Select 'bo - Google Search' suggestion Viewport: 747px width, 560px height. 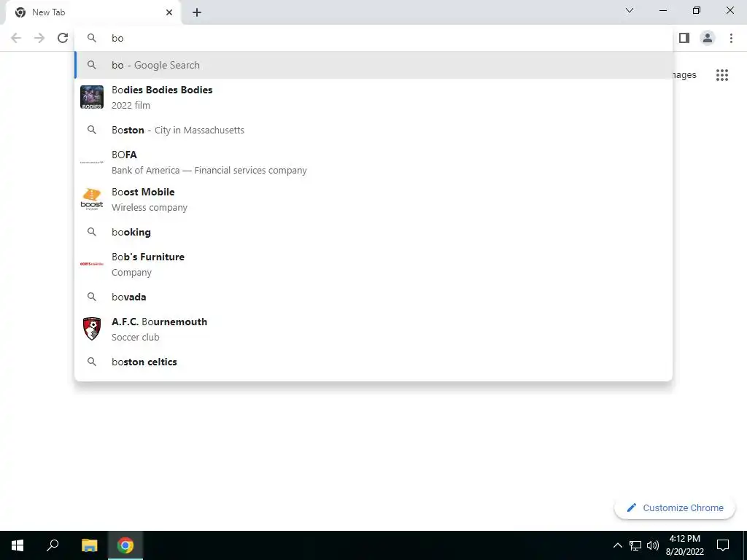pyautogui.click(x=374, y=65)
